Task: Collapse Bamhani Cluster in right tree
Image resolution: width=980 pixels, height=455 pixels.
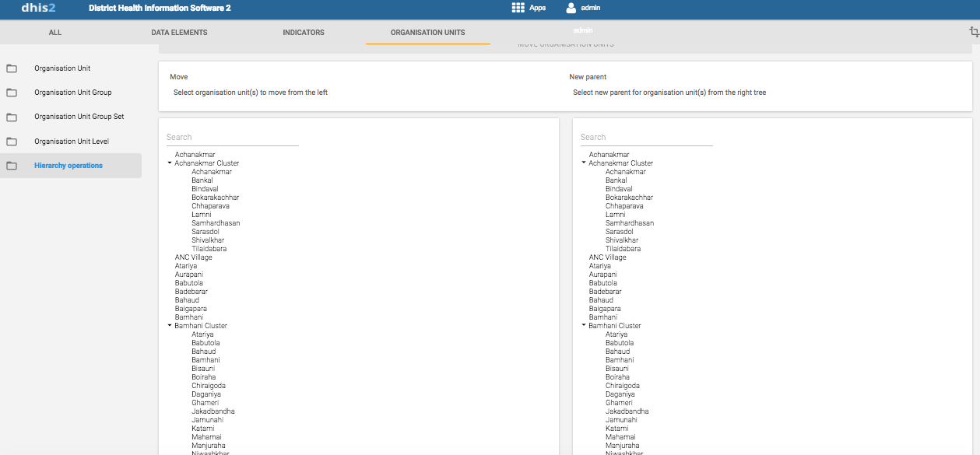Action: 584,326
